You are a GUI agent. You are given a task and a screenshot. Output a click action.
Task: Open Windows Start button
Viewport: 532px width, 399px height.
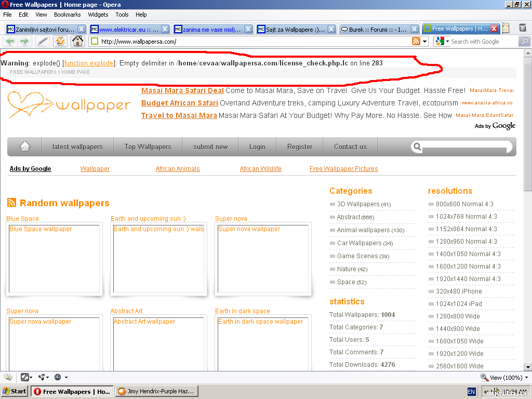15,391
